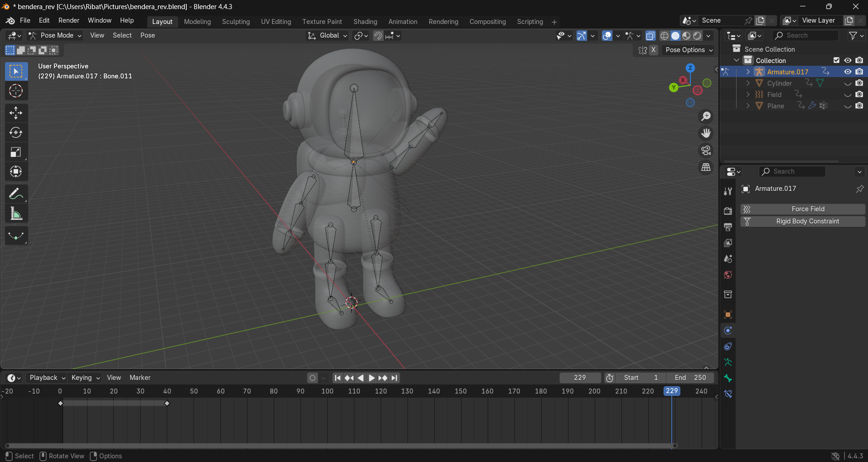
Task: Click the timeline horizontal scrollbar
Action: click(x=341, y=446)
